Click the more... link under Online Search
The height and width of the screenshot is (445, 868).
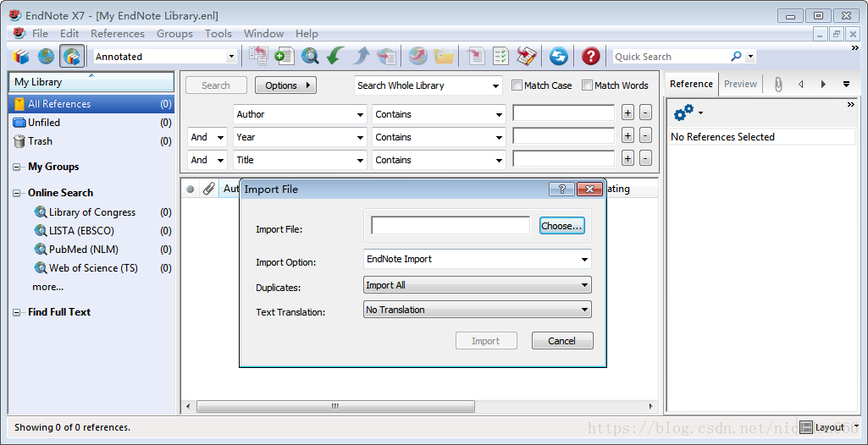(x=47, y=287)
